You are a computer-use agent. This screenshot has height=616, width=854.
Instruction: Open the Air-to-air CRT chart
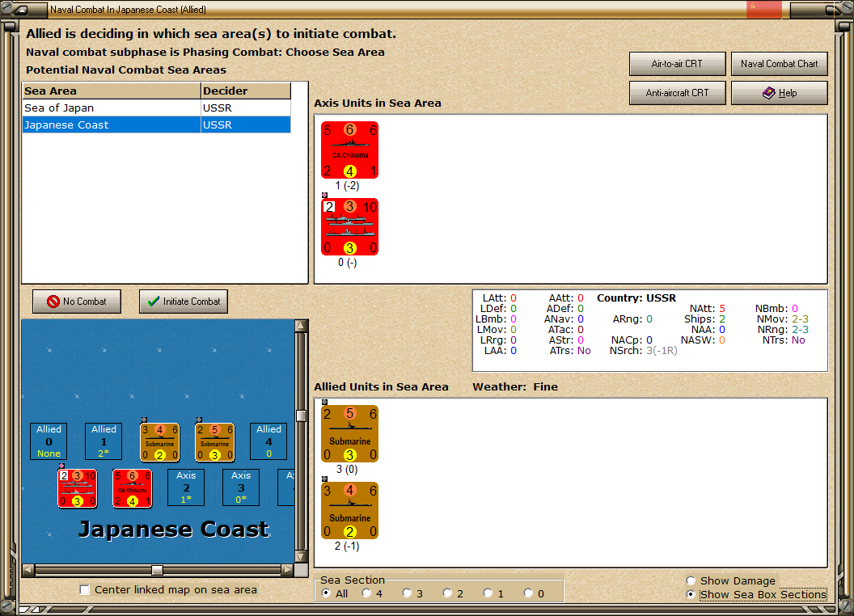tap(678, 64)
